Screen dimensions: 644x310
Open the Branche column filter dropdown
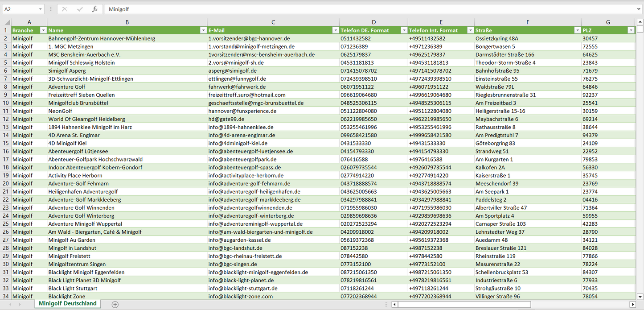click(43, 30)
